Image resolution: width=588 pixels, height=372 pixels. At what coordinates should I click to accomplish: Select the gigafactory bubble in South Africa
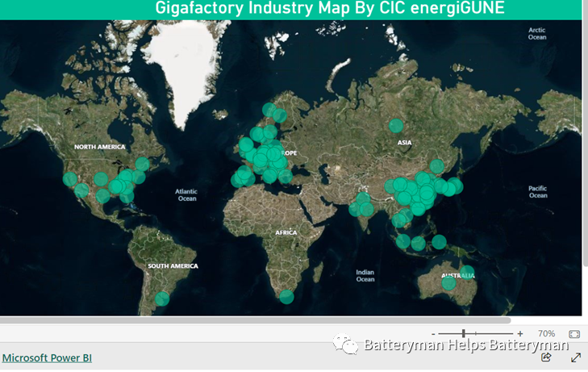click(x=286, y=297)
